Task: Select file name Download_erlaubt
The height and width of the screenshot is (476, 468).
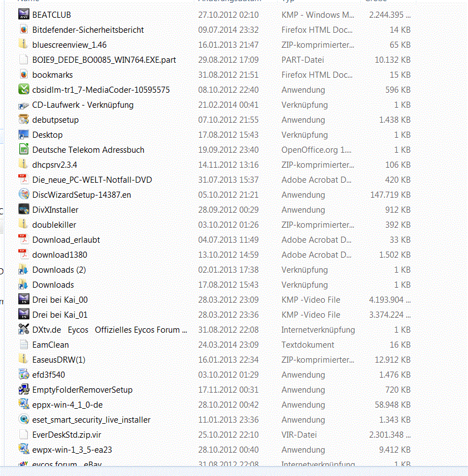Action: click(x=66, y=240)
